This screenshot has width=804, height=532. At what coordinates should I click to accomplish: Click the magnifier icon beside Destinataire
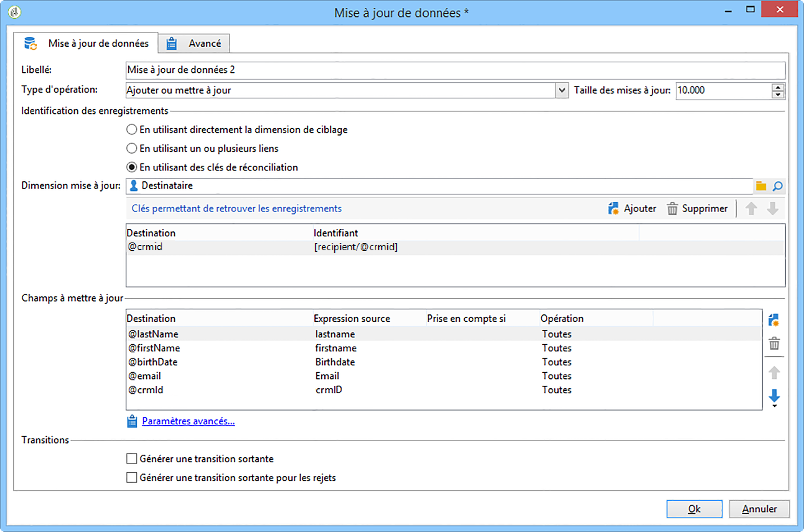pyautogui.click(x=778, y=186)
